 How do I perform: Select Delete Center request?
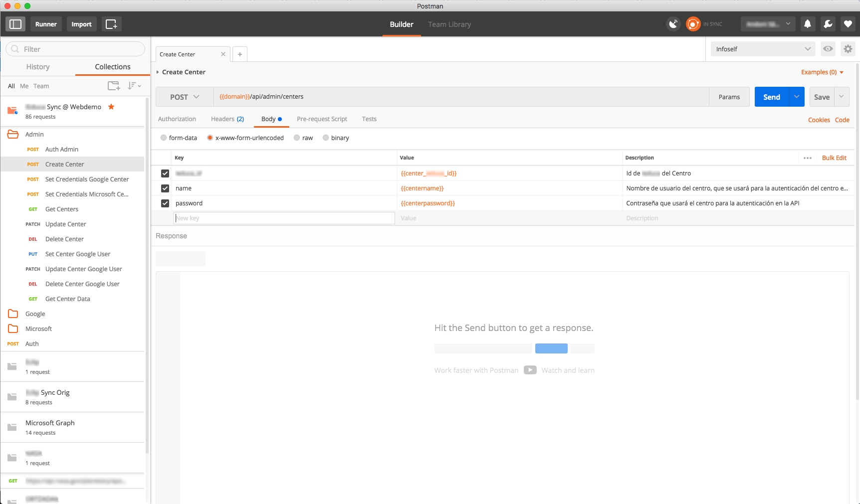point(72,239)
